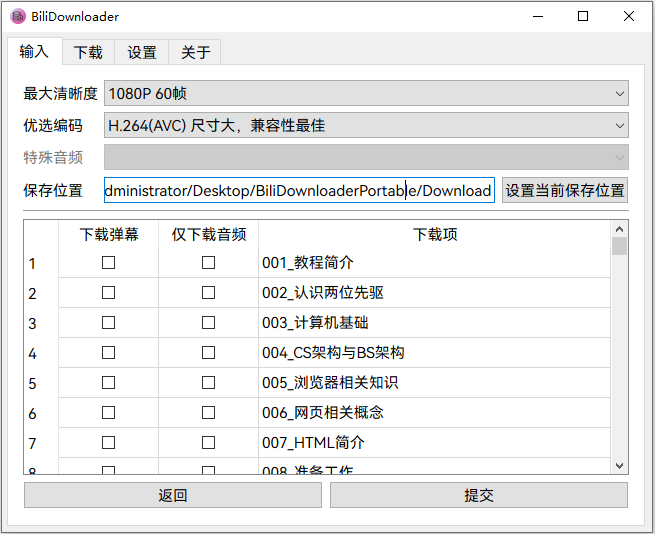
Task: Toggle 仅下载音频 for 007_HTML简介
Action: click(x=208, y=442)
